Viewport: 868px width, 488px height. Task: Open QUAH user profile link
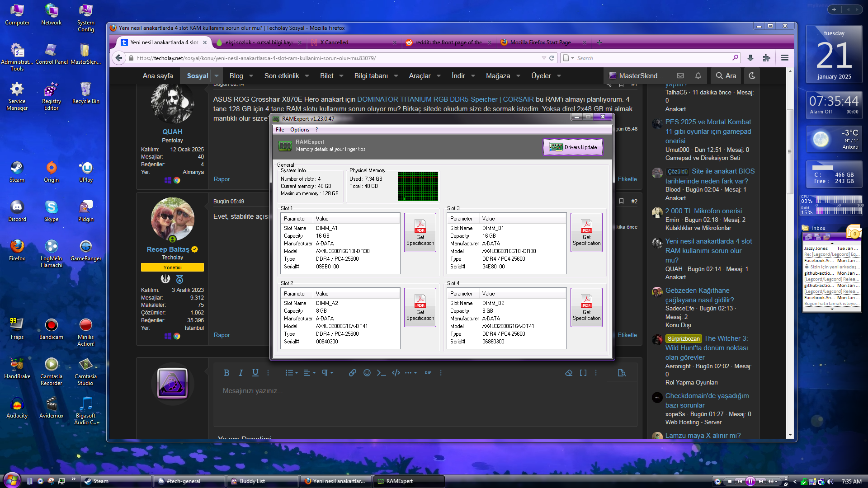172,132
